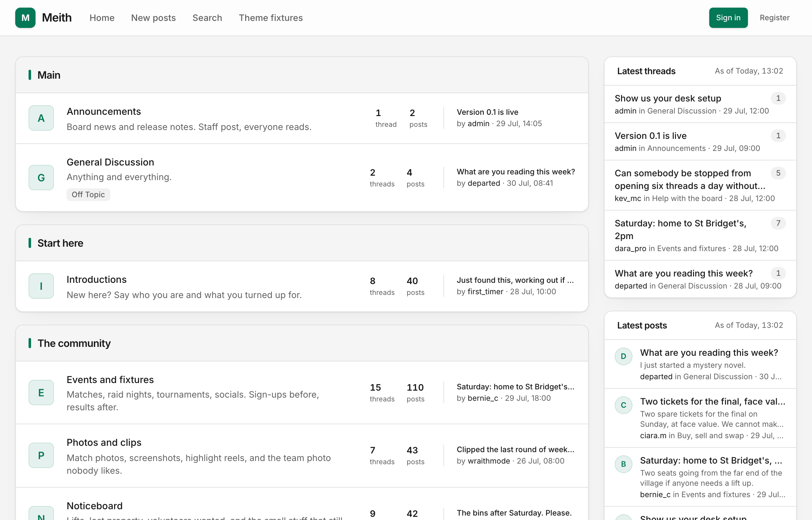
Task: Open the New posts nav item
Action: [153, 17]
